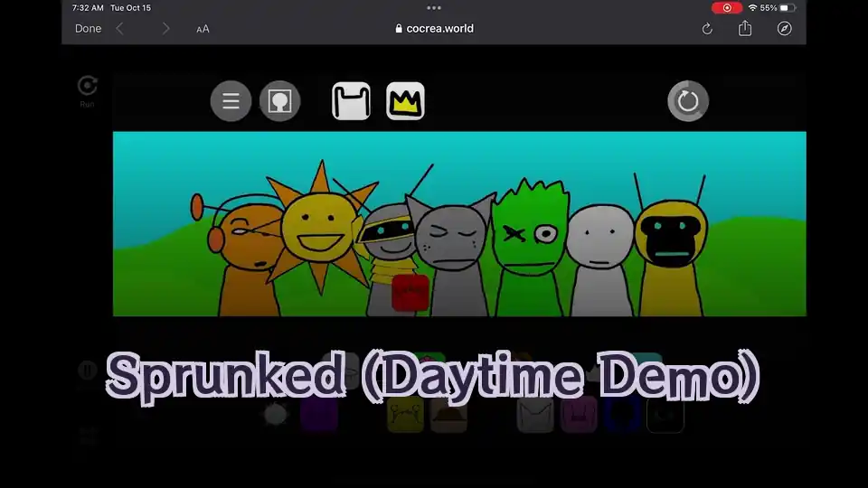Click the cocrea.world address field
Image resolution: width=868 pixels, height=488 pixels.
434,29
